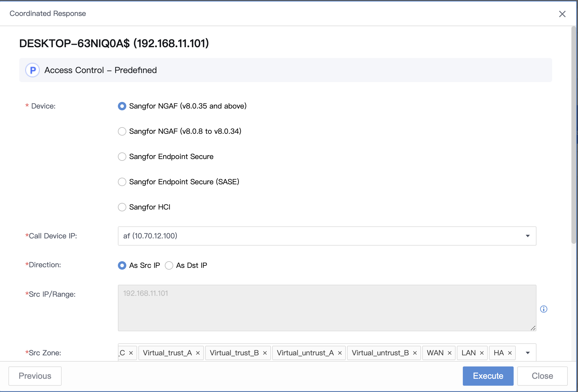Close the Coordinated Response dialog with X

coord(562,14)
